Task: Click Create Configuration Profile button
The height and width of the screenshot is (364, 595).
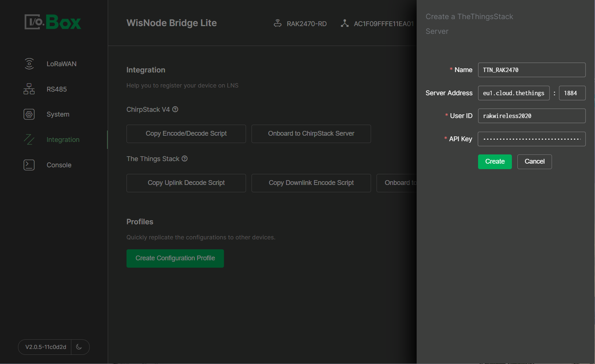Action: coord(175,258)
